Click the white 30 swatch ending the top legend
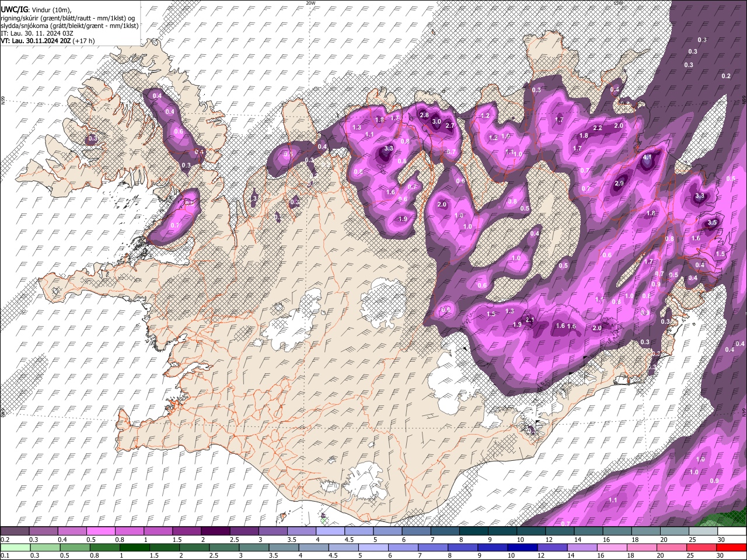 tap(731, 531)
